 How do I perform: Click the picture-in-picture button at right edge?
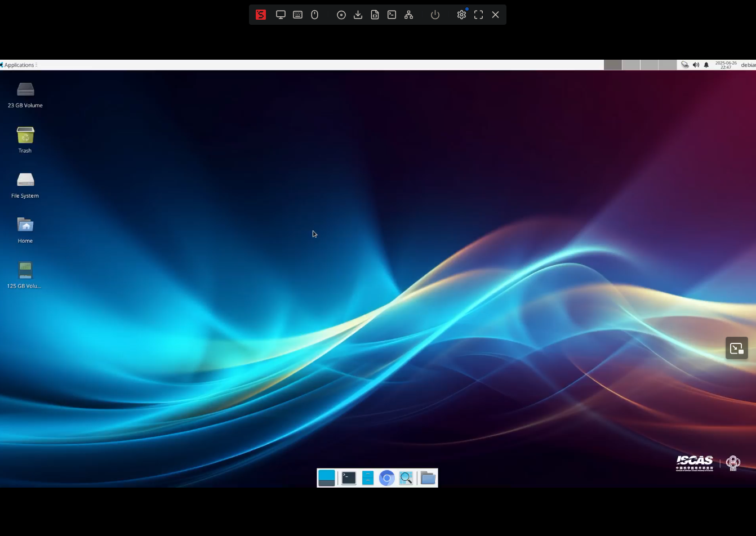736,348
